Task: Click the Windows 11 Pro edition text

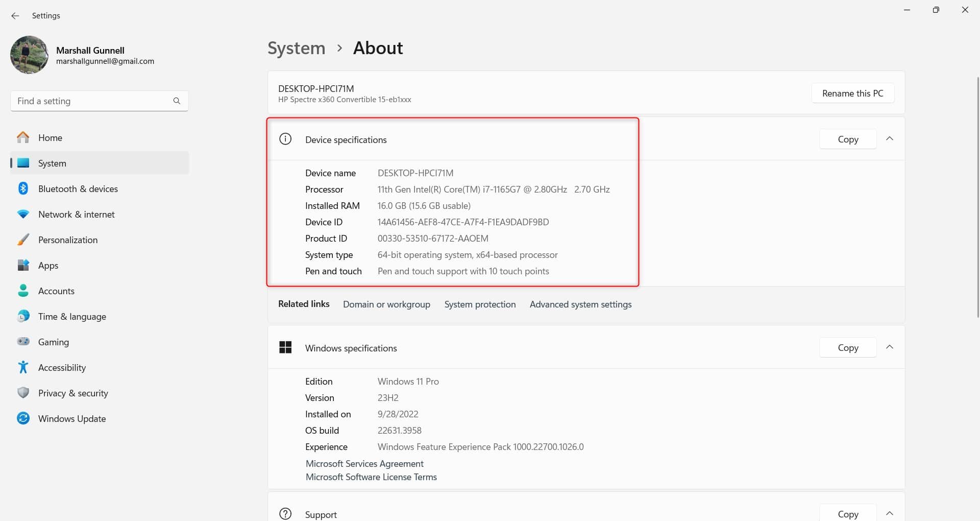Action: click(408, 382)
